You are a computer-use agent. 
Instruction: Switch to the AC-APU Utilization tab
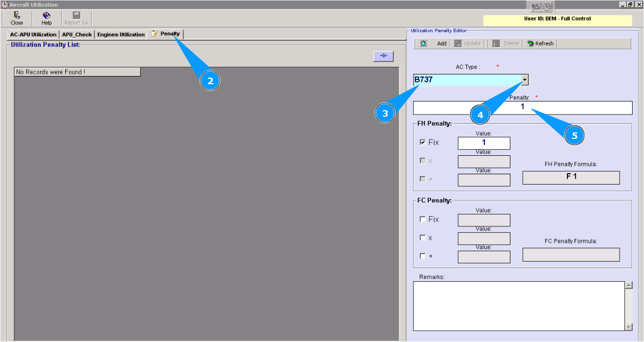click(x=33, y=35)
